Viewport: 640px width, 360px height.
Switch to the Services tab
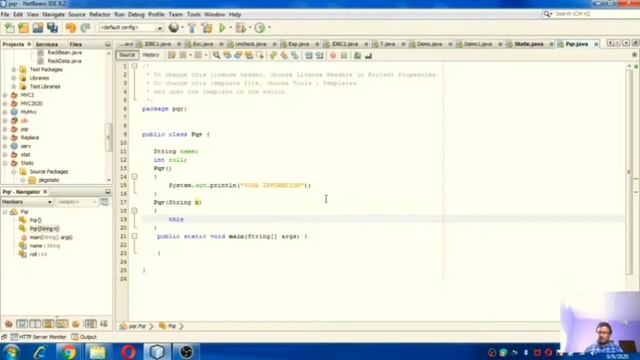(x=47, y=44)
